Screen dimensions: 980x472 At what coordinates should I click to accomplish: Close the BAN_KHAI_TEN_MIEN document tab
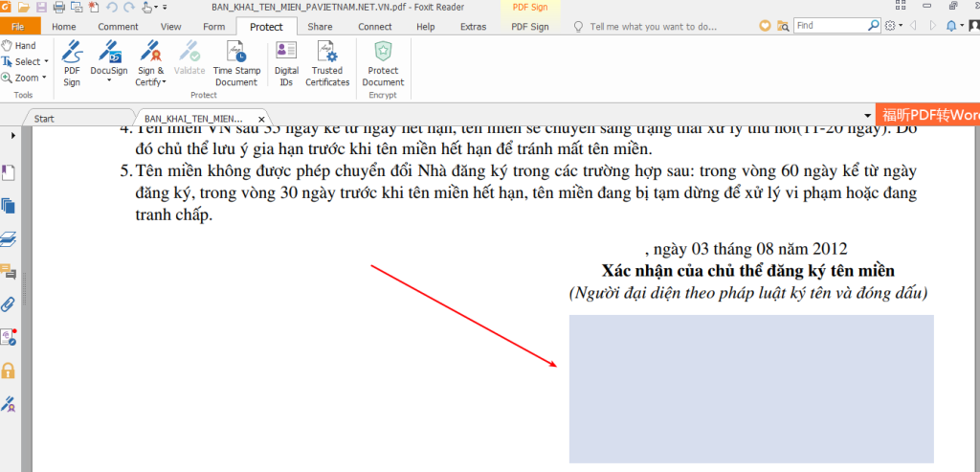[262, 119]
